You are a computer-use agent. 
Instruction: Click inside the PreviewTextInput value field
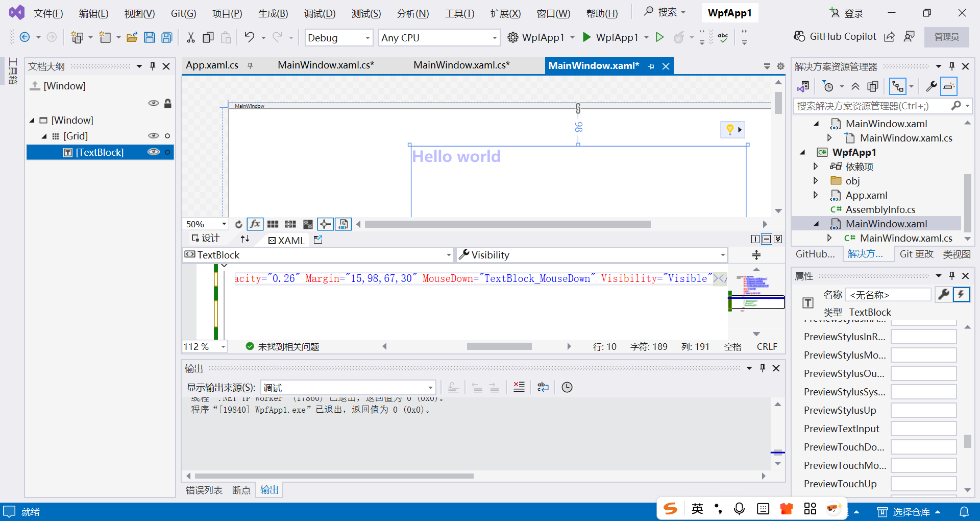pos(923,429)
